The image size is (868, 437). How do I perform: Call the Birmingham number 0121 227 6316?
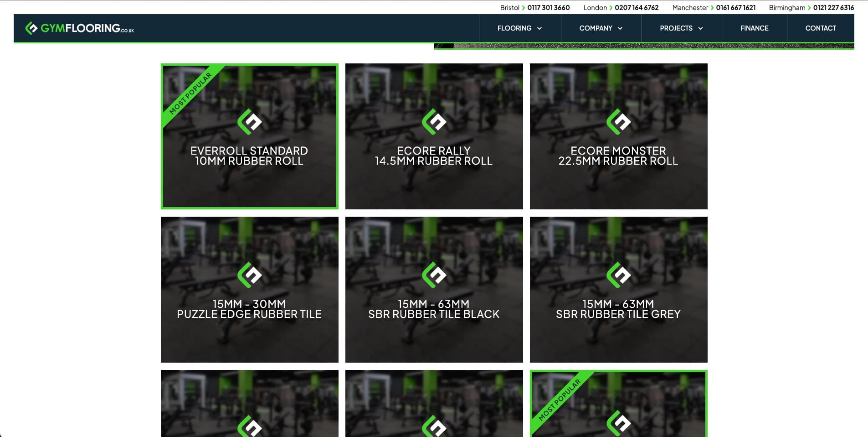(x=833, y=8)
